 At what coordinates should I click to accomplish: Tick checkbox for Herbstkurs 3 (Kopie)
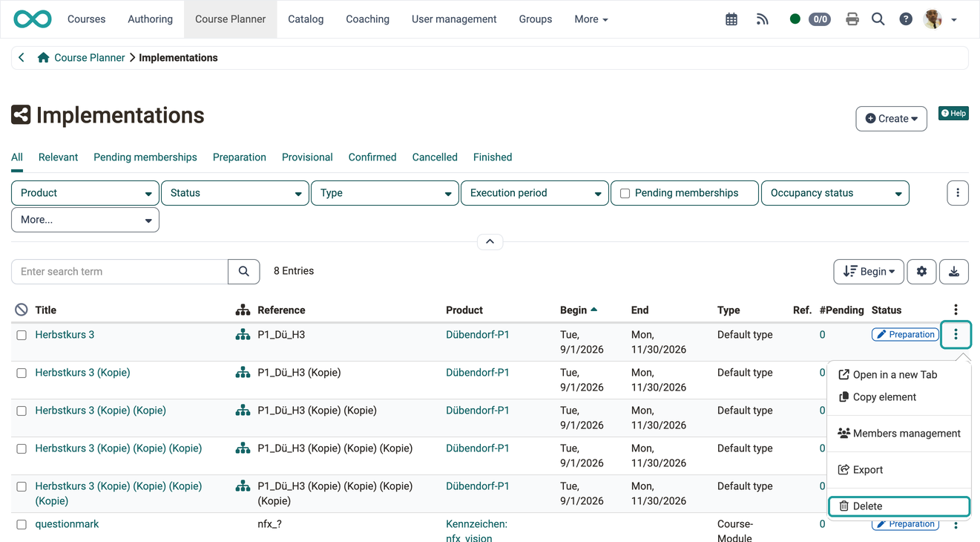tap(22, 373)
